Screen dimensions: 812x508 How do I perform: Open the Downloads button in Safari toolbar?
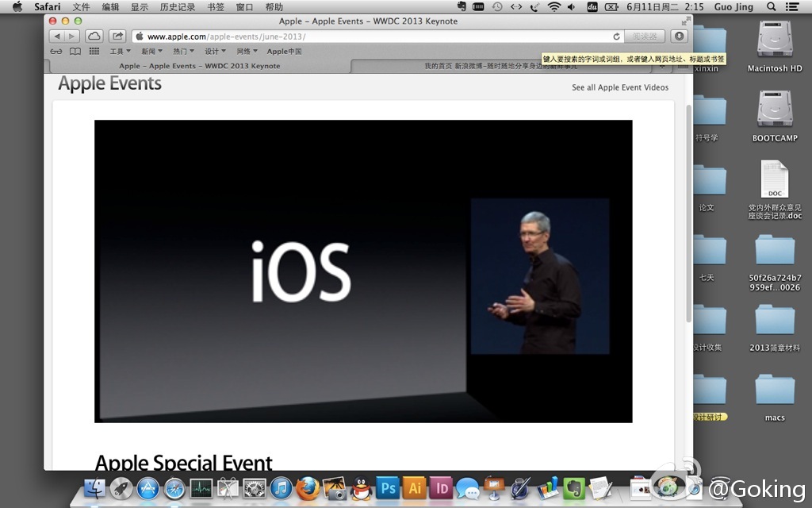680,37
